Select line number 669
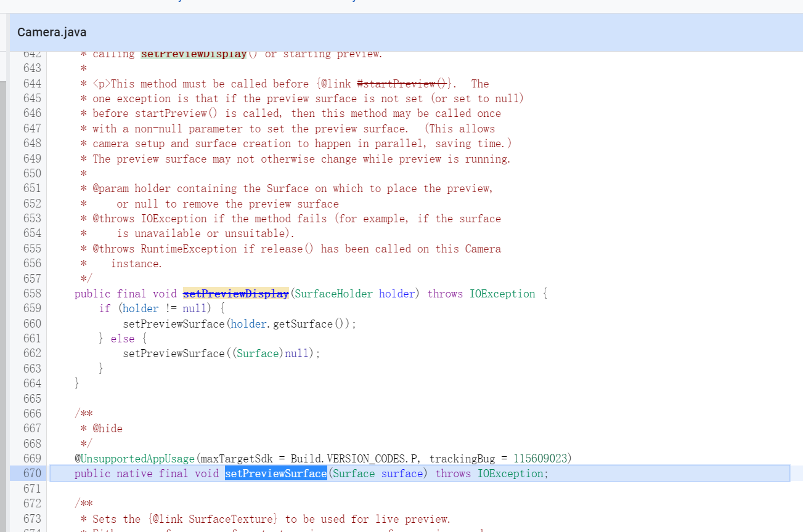Screen dimensions: 803x532 [32, 459]
